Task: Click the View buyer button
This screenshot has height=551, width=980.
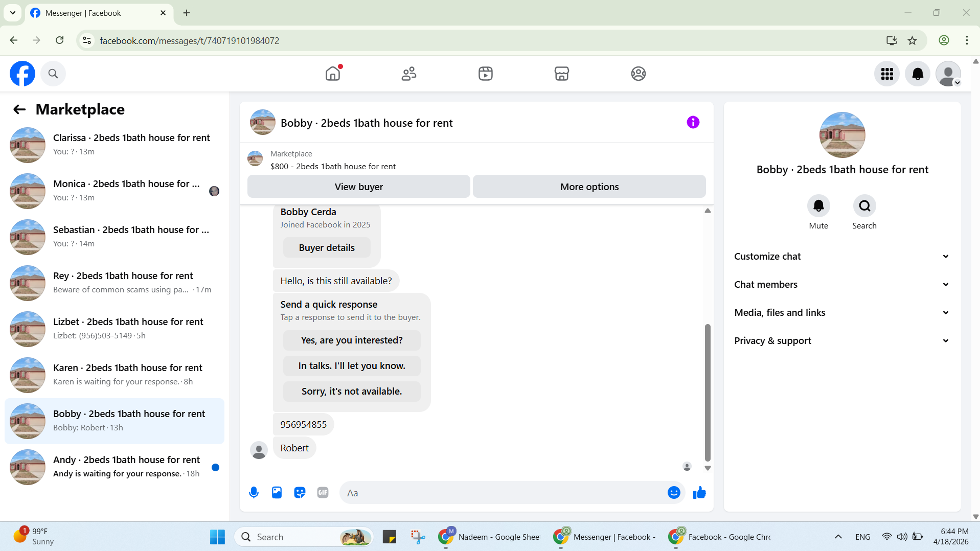Action: point(358,187)
